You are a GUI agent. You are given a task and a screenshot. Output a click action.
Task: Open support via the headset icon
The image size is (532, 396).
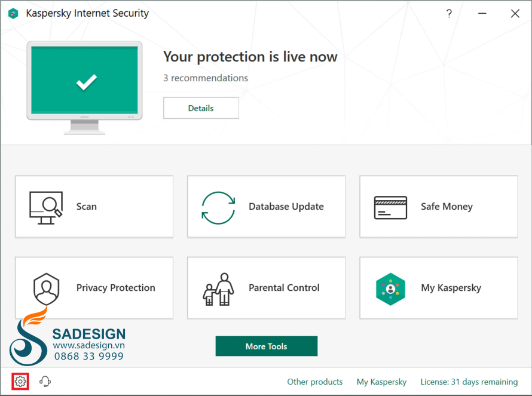tap(45, 382)
